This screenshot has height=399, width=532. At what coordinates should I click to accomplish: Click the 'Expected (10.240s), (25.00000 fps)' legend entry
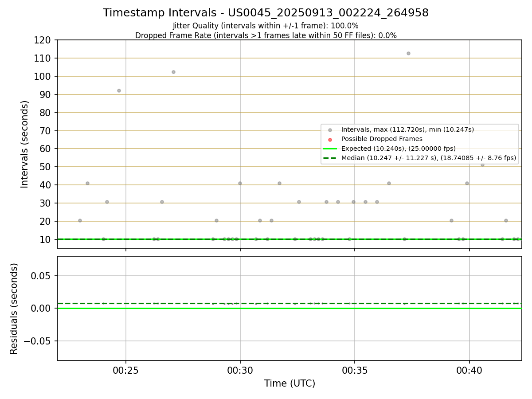[398, 149]
